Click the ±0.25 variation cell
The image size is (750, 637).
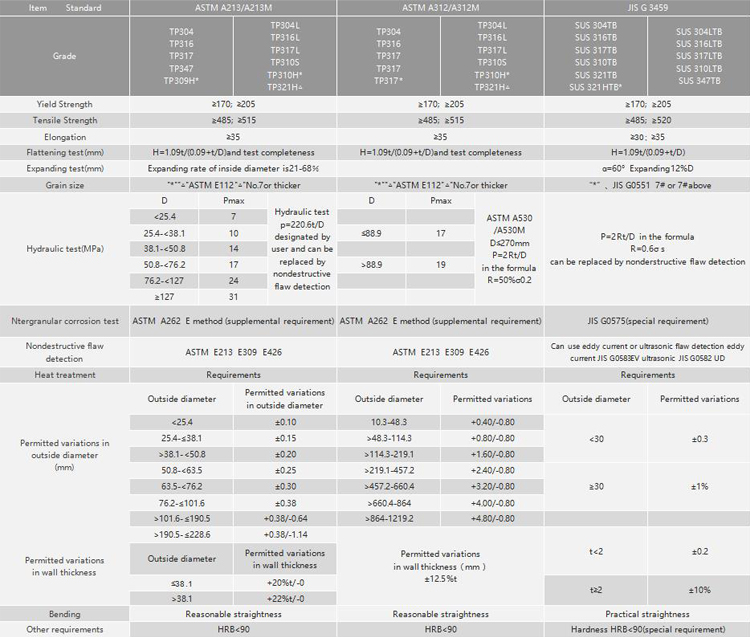285,471
